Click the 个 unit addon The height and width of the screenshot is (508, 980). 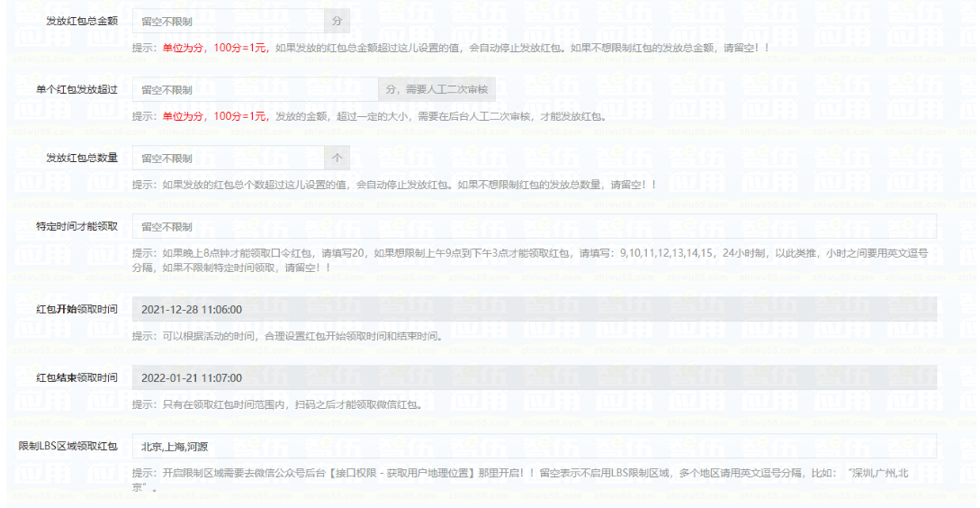tap(337, 159)
